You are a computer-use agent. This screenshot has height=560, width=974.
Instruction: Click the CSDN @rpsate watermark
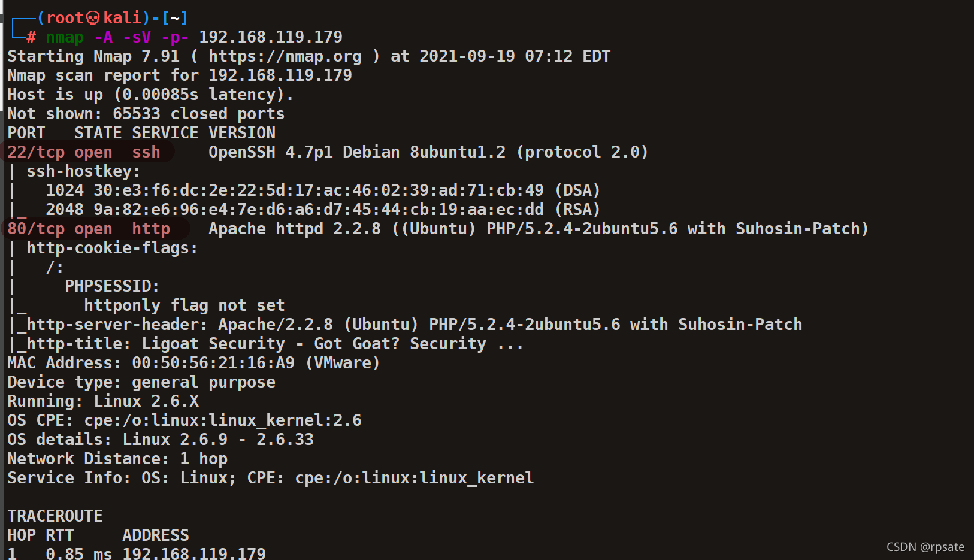tap(925, 547)
